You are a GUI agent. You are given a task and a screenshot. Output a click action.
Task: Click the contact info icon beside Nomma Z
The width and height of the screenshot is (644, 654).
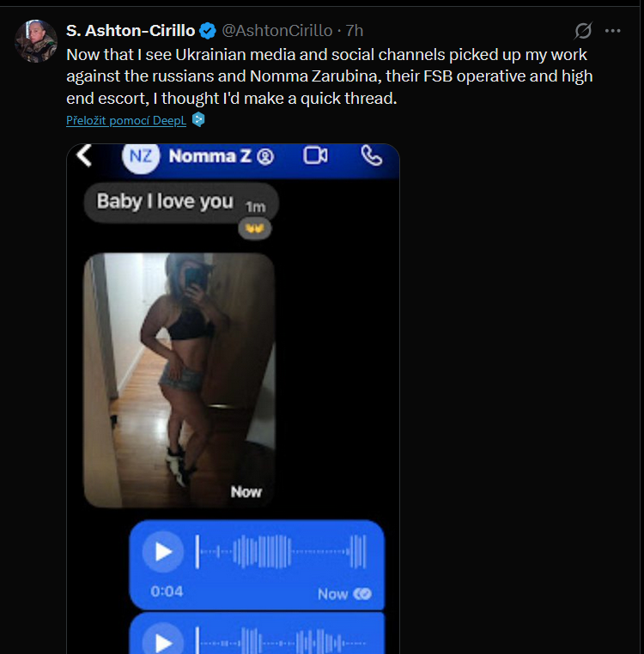(x=265, y=157)
